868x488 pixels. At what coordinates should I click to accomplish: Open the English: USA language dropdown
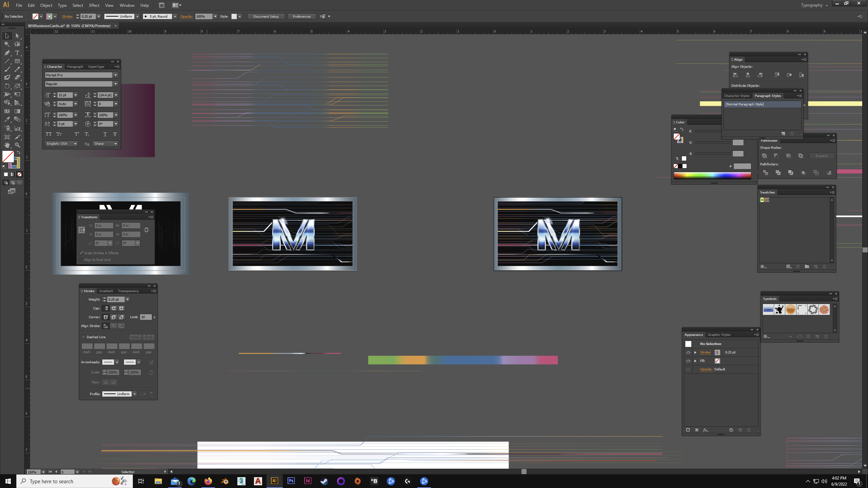[x=75, y=144]
